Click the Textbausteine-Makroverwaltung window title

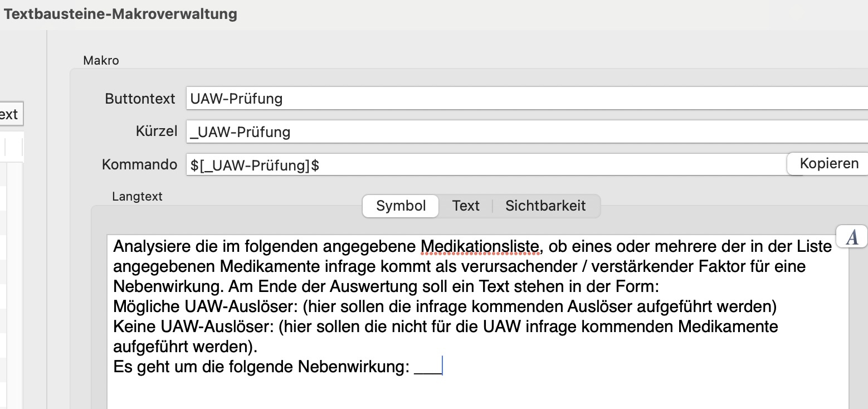click(120, 14)
